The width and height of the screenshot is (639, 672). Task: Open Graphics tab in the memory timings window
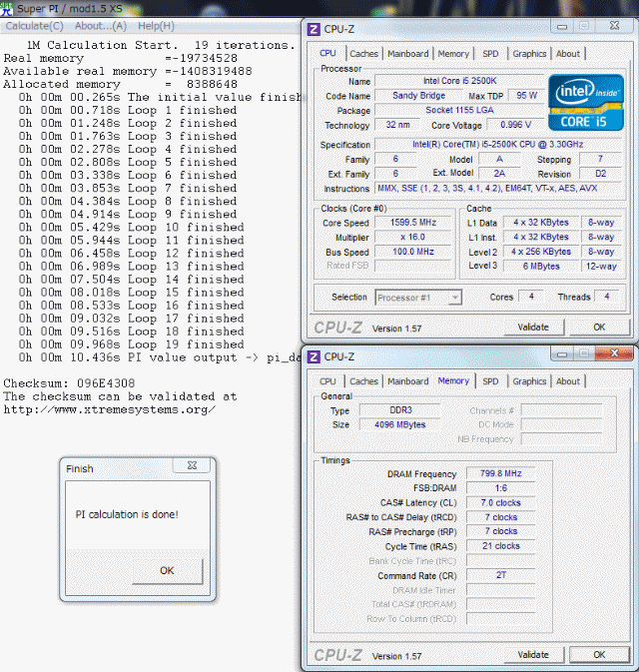pyautogui.click(x=529, y=381)
